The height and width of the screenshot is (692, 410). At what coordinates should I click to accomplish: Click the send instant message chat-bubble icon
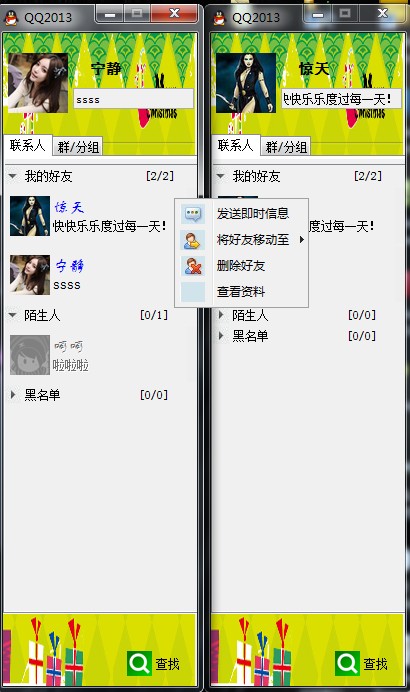[193, 214]
